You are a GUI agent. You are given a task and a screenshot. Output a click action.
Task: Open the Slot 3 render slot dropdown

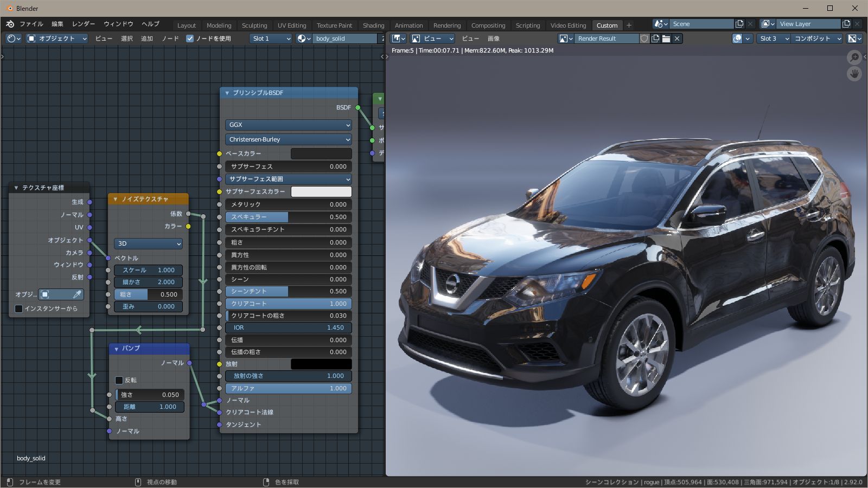coord(774,38)
